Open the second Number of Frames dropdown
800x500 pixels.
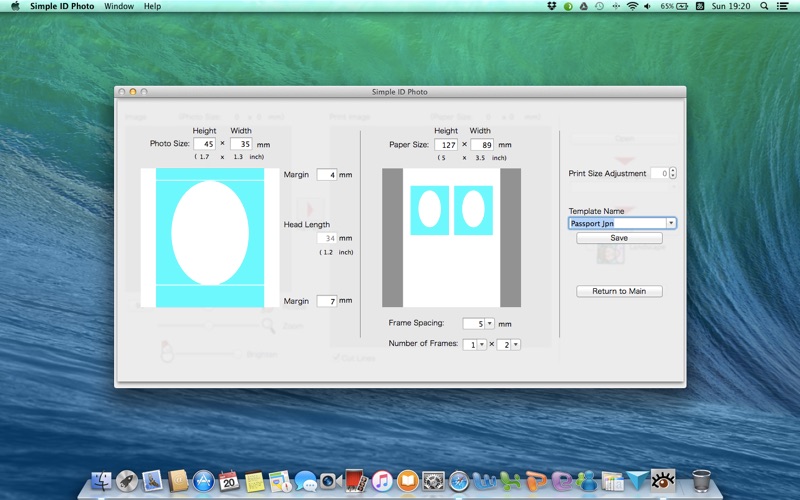(515, 344)
